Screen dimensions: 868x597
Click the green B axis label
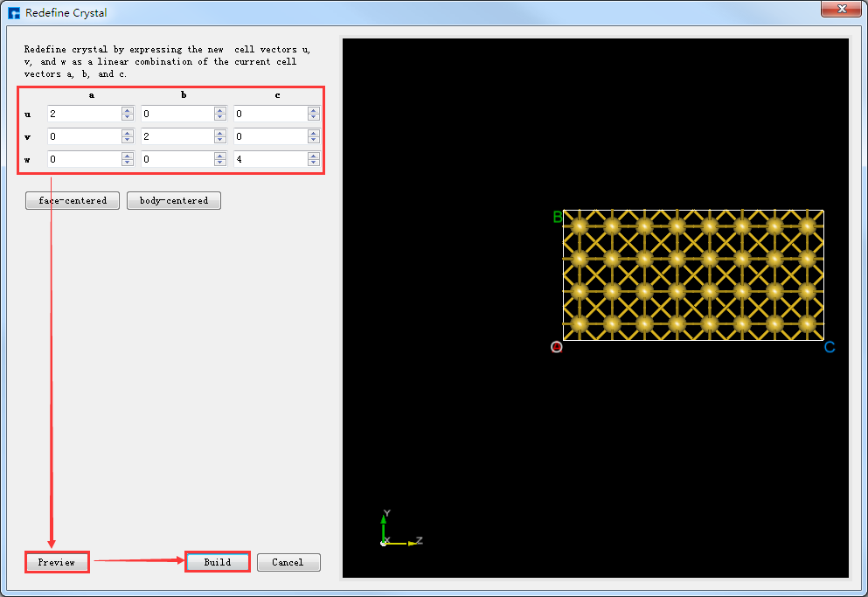coord(556,217)
